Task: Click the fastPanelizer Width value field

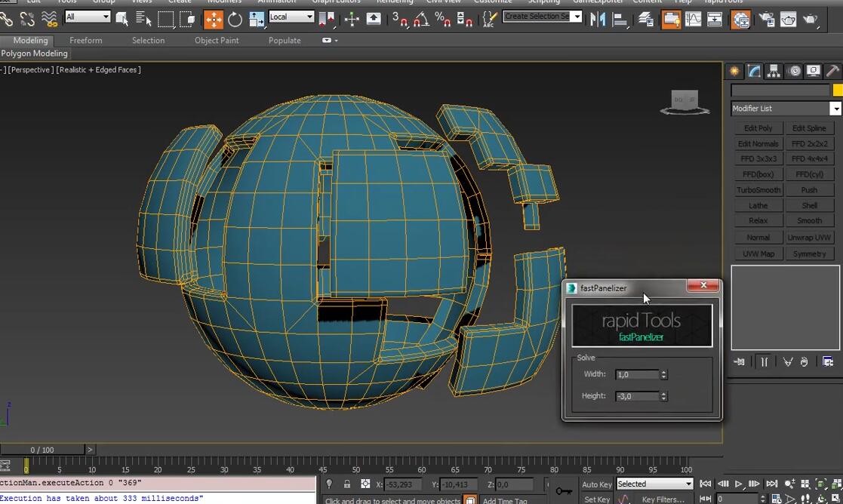Action: [x=637, y=374]
